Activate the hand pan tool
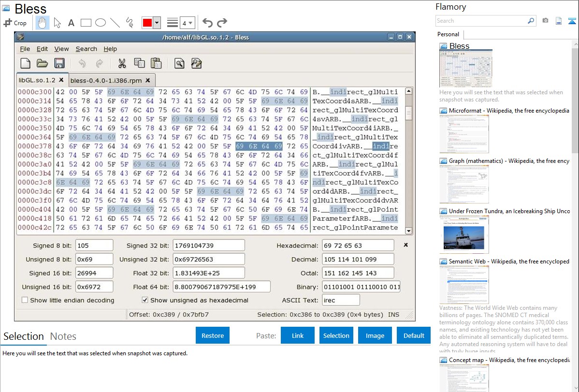This screenshot has height=392, width=579. coord(42,23)
